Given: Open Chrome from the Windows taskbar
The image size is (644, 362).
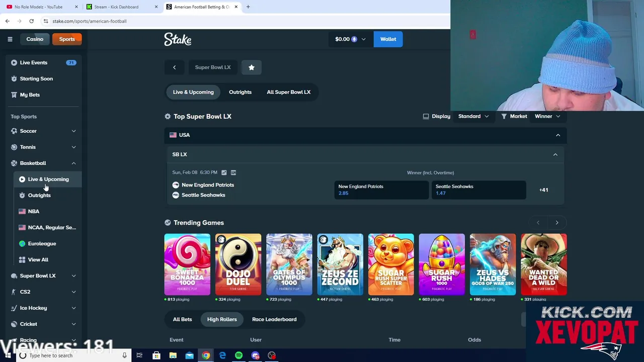Looking at the screenshot, I should 206,355.
